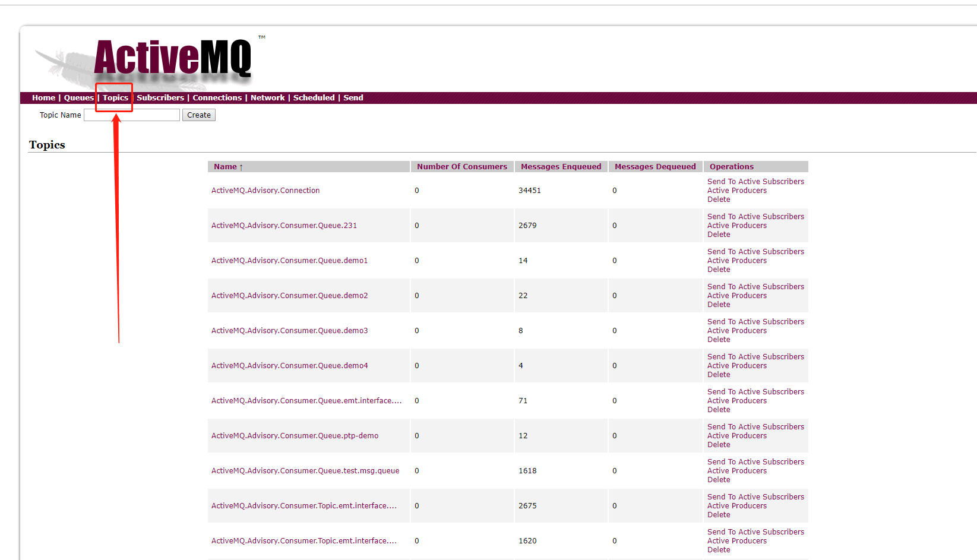Open the ActiveMQ.Advisory.Connection topic
The width and height of the screenshot is (977, 560).
[x=265, y=190]
